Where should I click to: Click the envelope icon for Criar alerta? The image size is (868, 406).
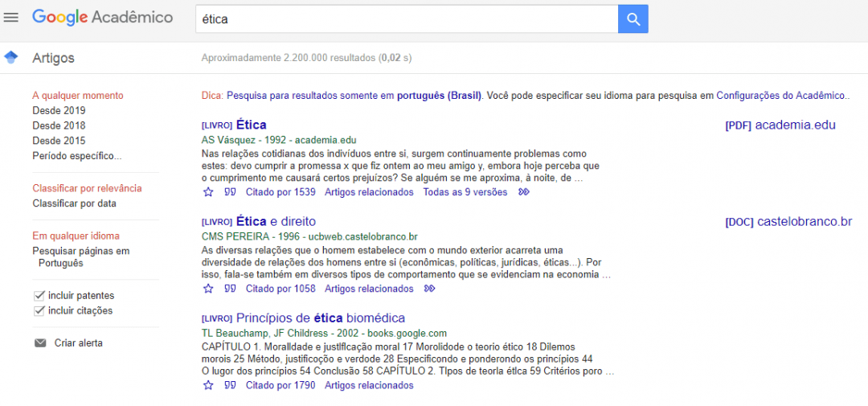(x=40, y=343)
